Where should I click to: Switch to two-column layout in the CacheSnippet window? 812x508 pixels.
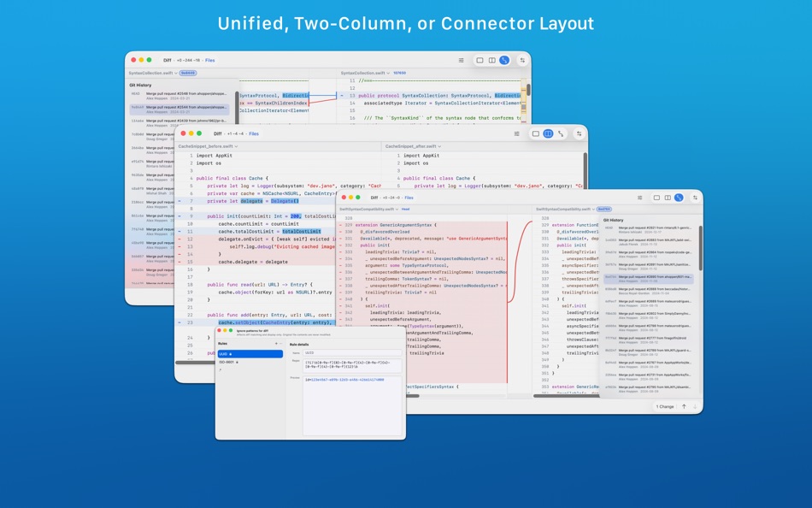(x=548, y=133)
